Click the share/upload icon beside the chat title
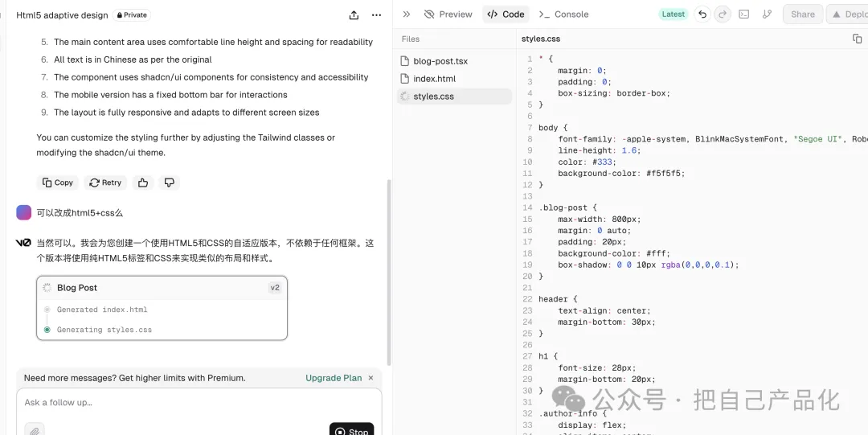Screen dimensions: 868x435 tap(354, 15)
